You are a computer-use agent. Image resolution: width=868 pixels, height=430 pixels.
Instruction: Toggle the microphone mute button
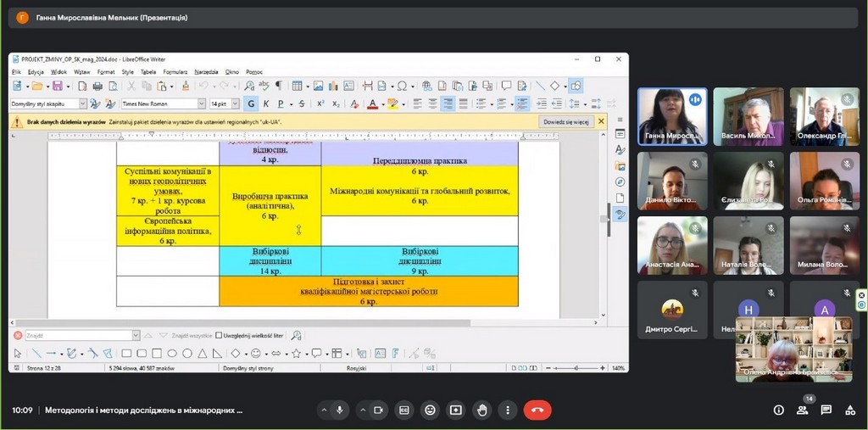coord(340,410)
